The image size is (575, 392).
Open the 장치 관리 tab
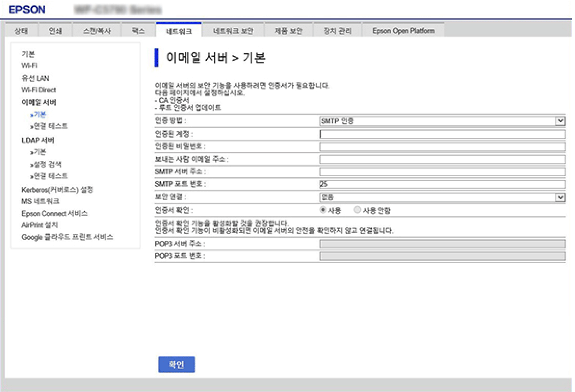pos(337,31)
